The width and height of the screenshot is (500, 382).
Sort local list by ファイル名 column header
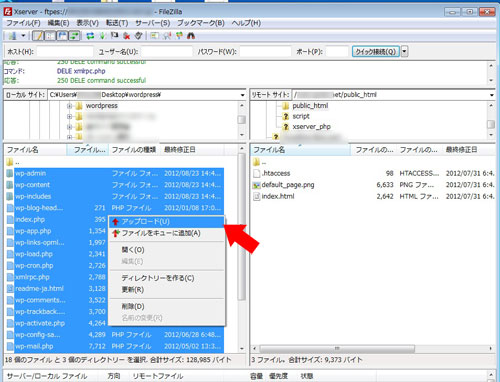tap(35, 150)
